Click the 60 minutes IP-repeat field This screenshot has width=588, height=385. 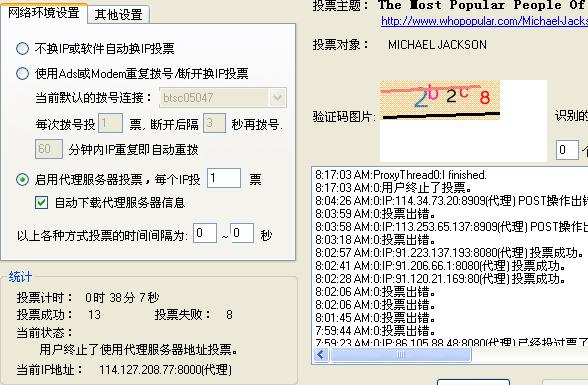49,149
